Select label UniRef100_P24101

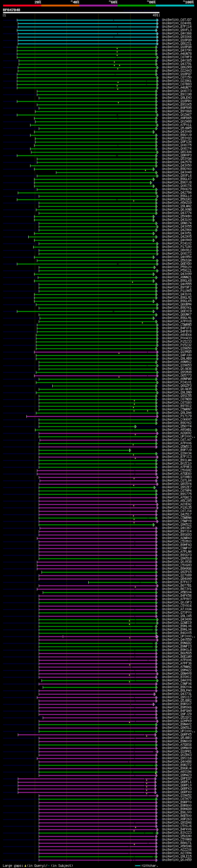click(176, 382)
